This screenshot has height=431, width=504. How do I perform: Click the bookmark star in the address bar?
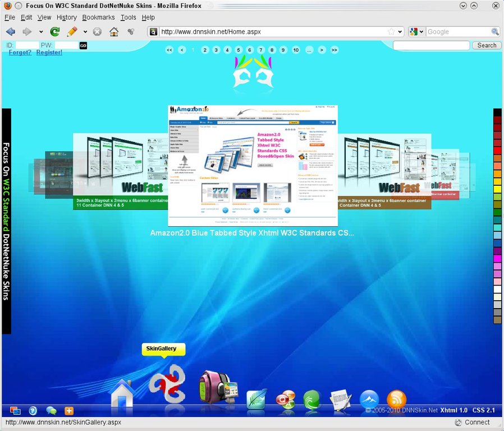coord(391,32)
